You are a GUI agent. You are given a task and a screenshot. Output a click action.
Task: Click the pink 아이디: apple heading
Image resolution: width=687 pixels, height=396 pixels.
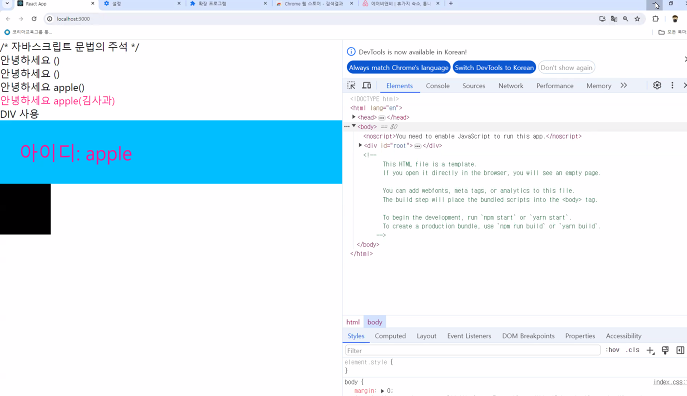pos(76,153)
